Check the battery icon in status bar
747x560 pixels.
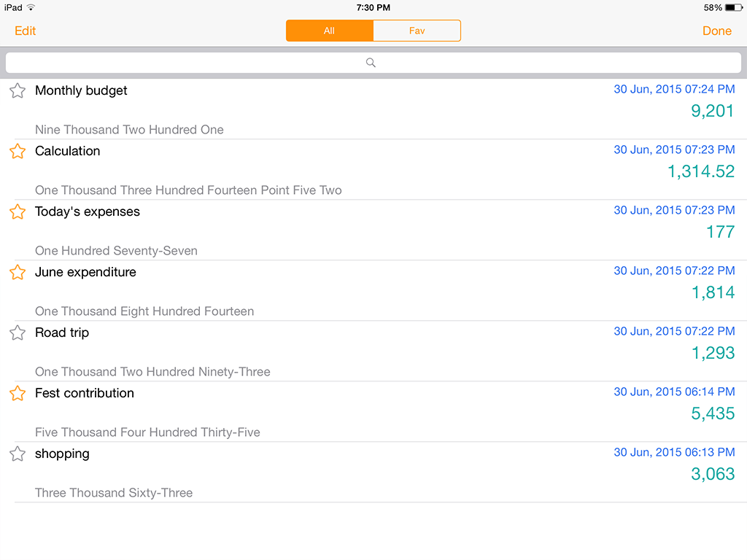[733, 7]
